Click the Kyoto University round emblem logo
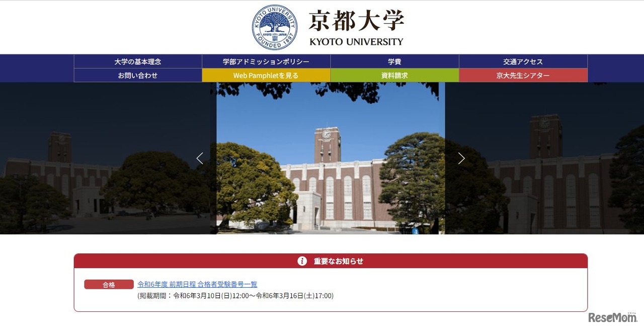 coord(275,27)
